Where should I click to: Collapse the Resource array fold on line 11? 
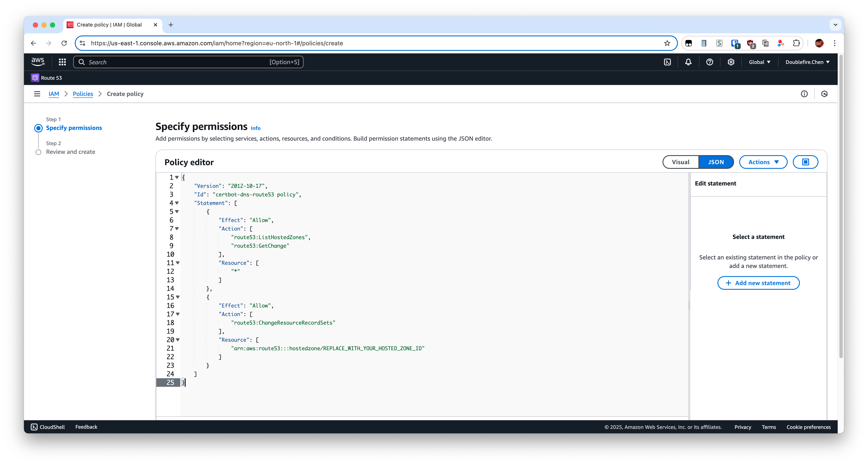[177, 263]
